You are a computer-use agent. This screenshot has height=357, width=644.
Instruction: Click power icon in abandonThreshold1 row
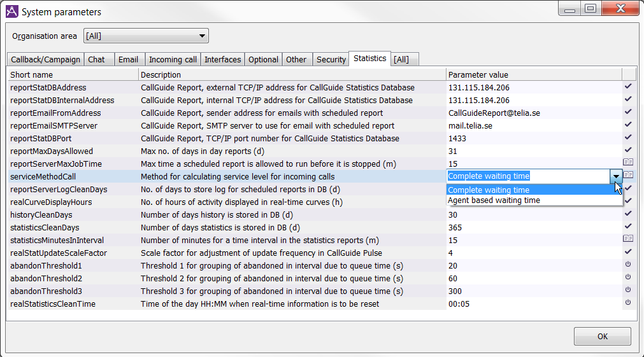628,265
